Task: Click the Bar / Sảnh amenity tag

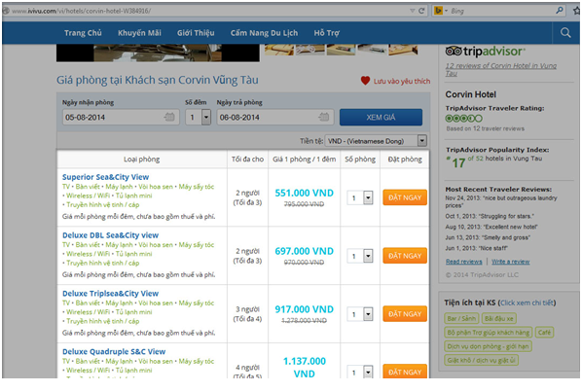Action: coord(461,319)
